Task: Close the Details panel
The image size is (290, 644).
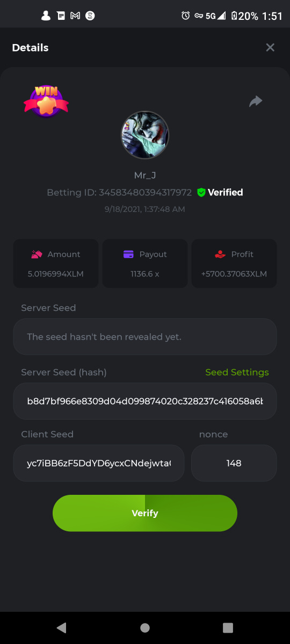Action: 270,47
